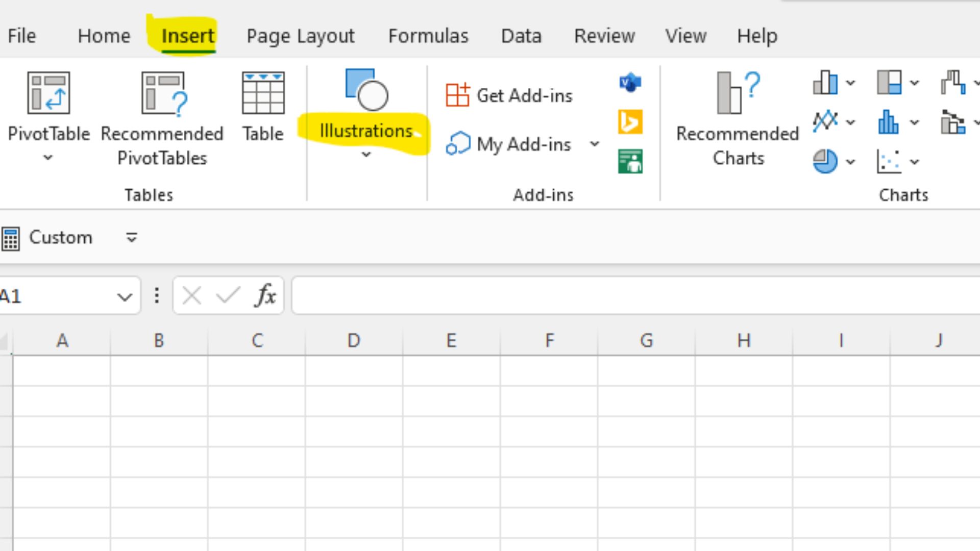Switch to the Page Layout tab

pyautogui.click(x=300, y=36)
